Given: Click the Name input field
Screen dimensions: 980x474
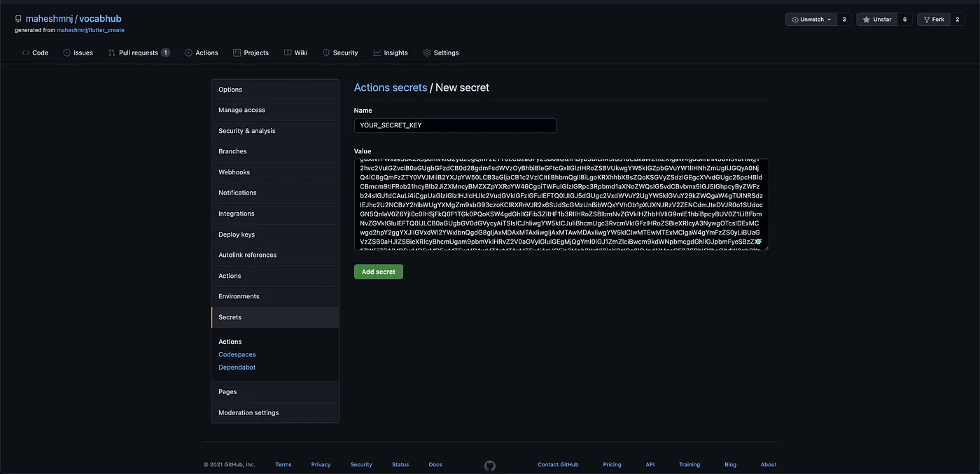Looking at the screenshot, I should point(455,125).
